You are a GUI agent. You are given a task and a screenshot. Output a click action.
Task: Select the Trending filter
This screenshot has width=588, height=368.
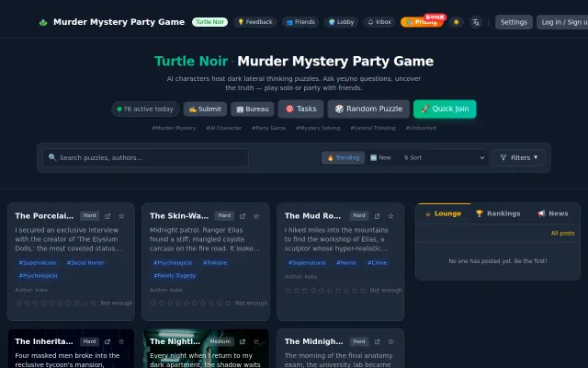coord(343,157)
